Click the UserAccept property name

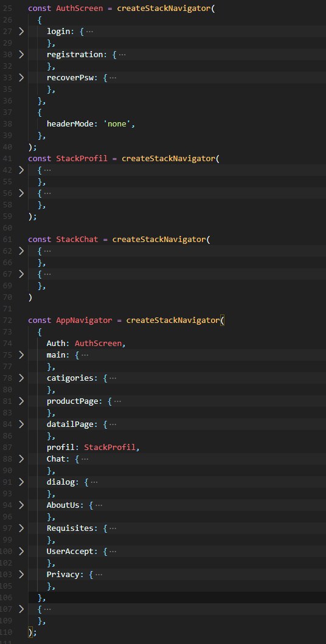[x=70, y=551]
